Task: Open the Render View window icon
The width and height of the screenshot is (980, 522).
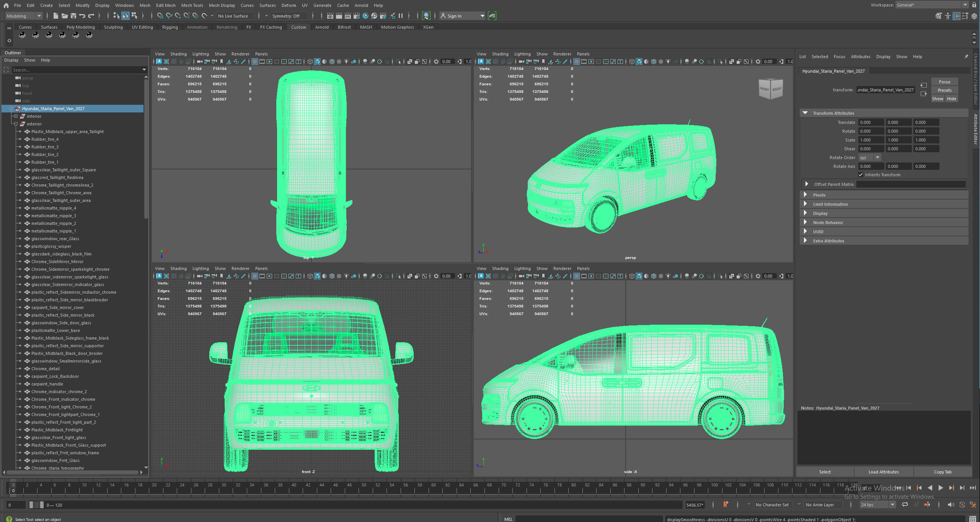Action: tap(330, 16)
